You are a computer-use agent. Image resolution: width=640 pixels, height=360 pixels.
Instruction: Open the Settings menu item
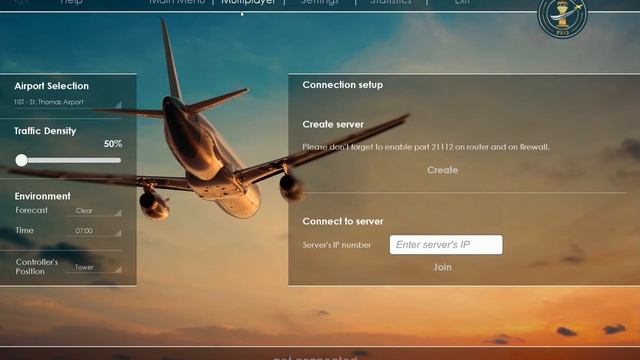(x=320, y=2)
